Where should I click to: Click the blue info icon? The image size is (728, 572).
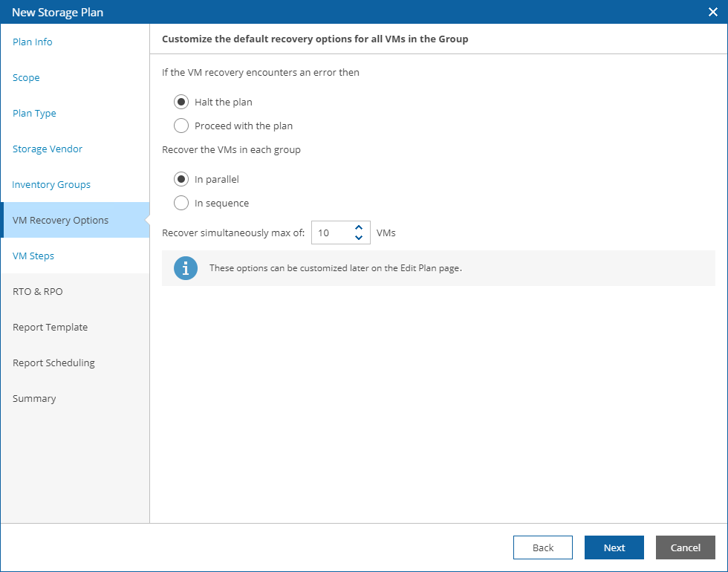click(x=185, y=268)
